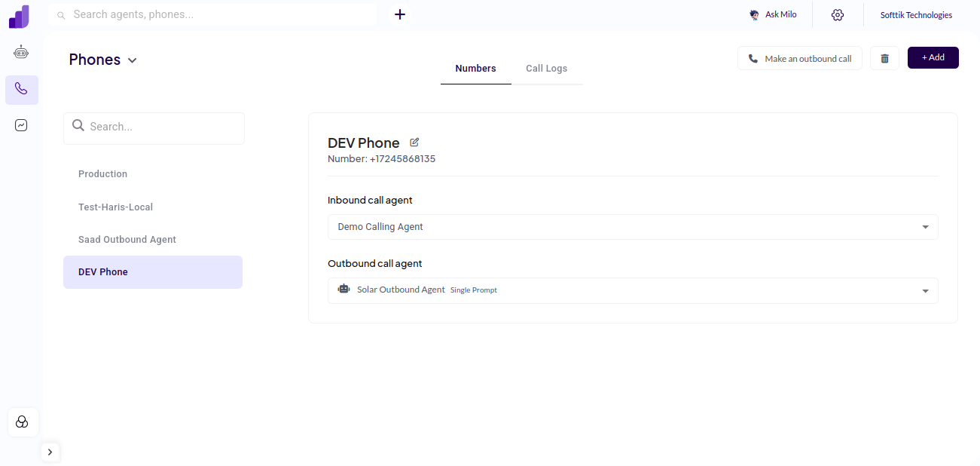The width and height of the screenshot is (980, 466).
Task: Open the analytics chart sidebar icon
Action: (x=21, y=125)
